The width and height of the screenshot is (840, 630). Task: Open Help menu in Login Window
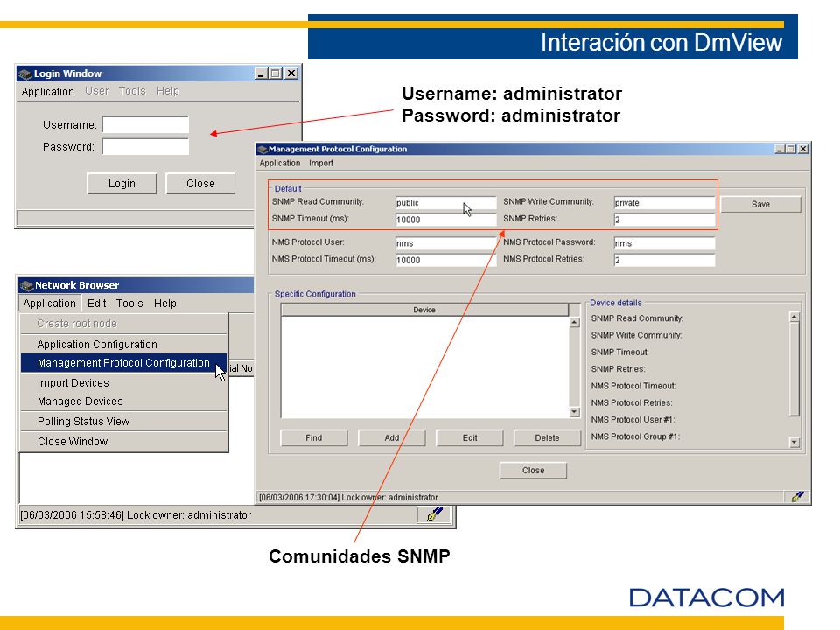point(168,91)
